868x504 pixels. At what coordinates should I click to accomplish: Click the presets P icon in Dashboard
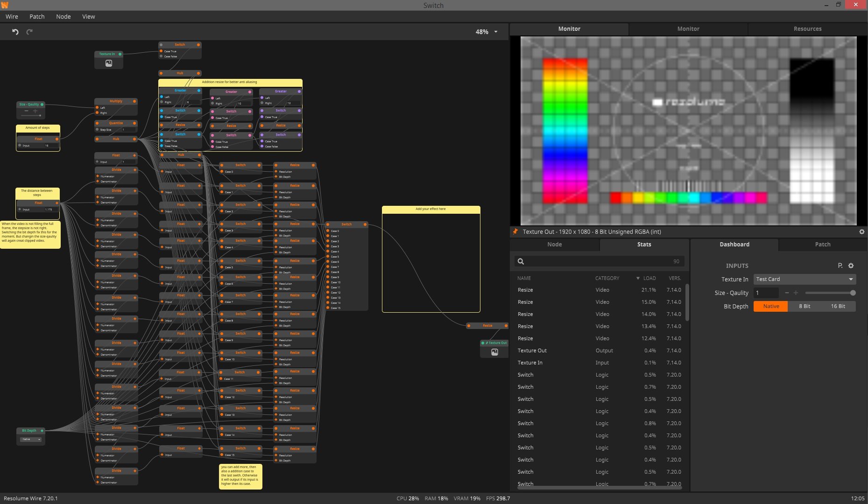point(840,266)
